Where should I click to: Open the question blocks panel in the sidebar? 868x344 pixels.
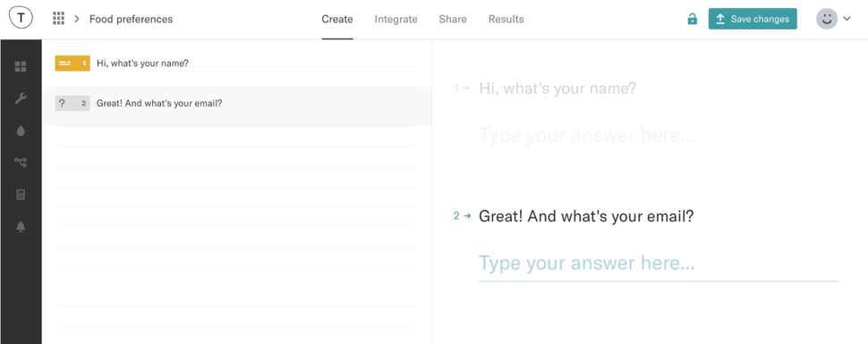coord(21,66)
